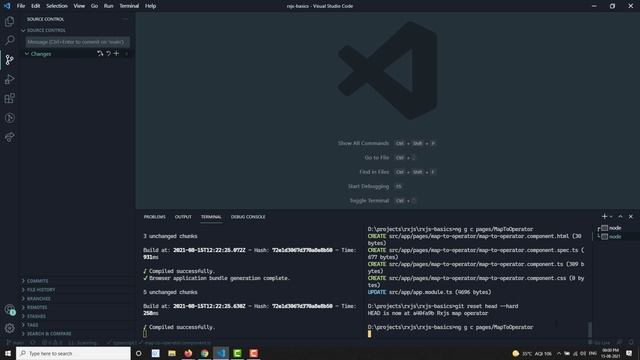Image resolution: width=640 pixels, height=360 pixels.
Task: Click the 'Show All Commands' shortcut text
Action: click(x=363, y=143)
